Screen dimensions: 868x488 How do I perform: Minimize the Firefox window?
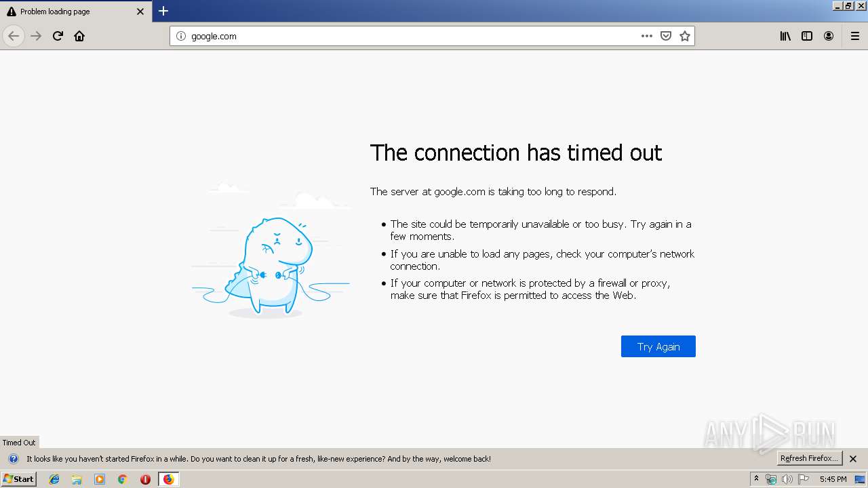[x=837, y=5]
